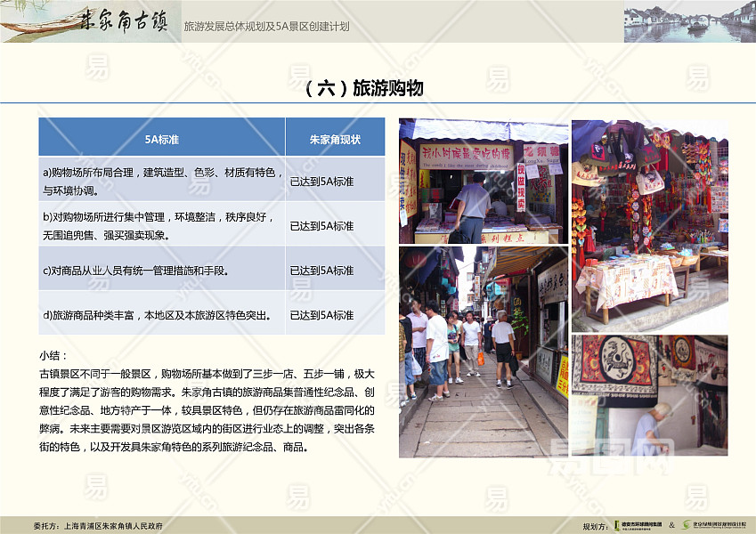This screenshot has height=534, width=756.
Task: Select the crowded old street photo
Action: [483, 352]
